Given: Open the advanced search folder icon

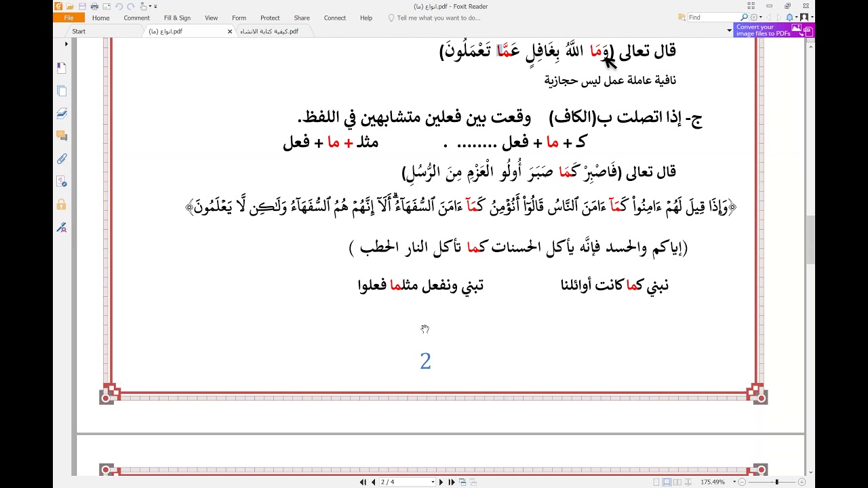Looking at the screenshot, I should (x=682, y=17).
